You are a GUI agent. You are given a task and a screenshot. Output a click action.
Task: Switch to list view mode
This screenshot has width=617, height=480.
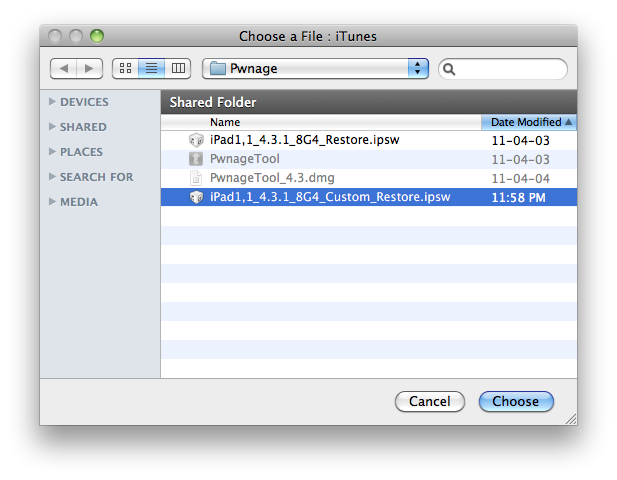[x=152, y=68]
